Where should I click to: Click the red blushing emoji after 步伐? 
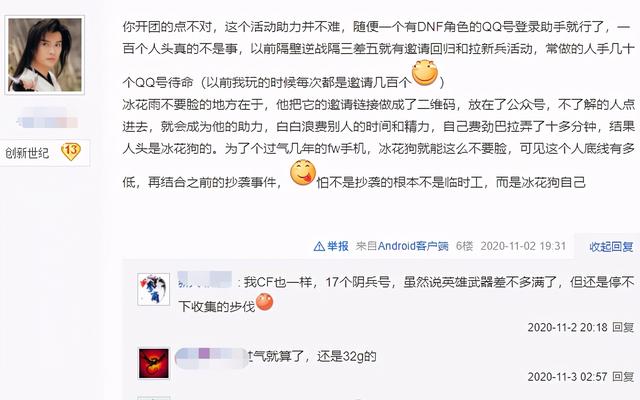(264, 302)
